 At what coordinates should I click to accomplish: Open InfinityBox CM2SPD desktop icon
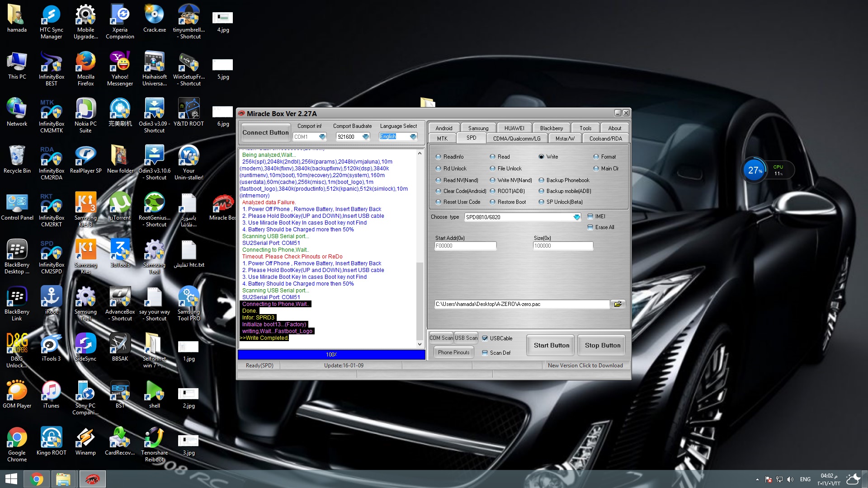51,257
